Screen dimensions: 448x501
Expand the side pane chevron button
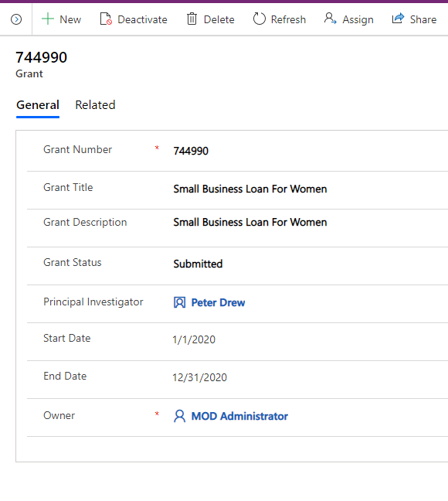pyautogui.click(x=16, y=19)
